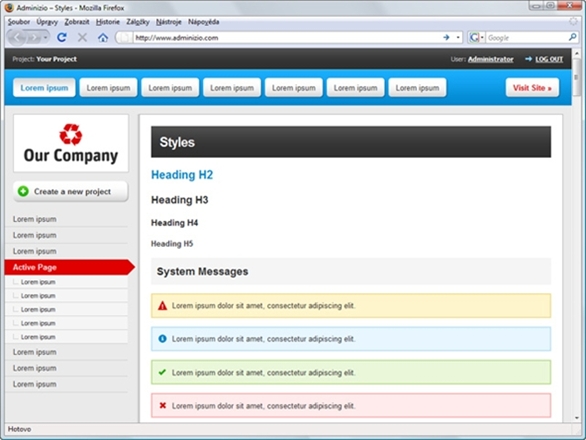Select Active Page in sidebar
Viewport: 586px width, 440px height.
(70, 267)
